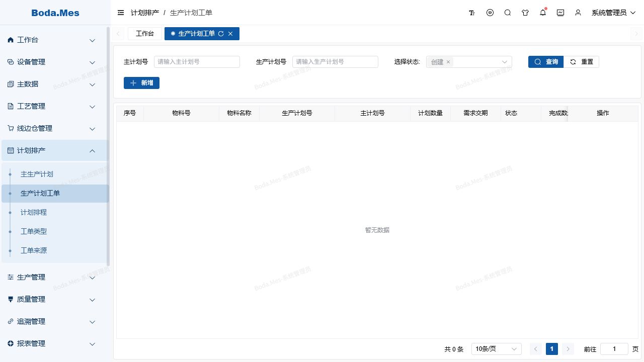Click the 生产管理 sliders icon
This screenshot has width=644, height=362.
pyautogui.click(x=11, y=277)
